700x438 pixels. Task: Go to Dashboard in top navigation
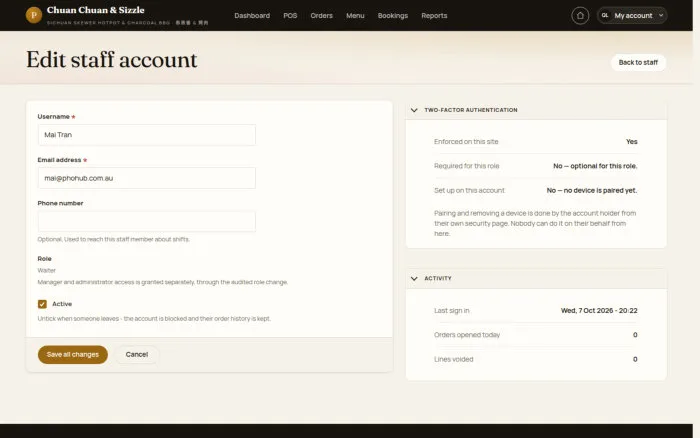252,16
